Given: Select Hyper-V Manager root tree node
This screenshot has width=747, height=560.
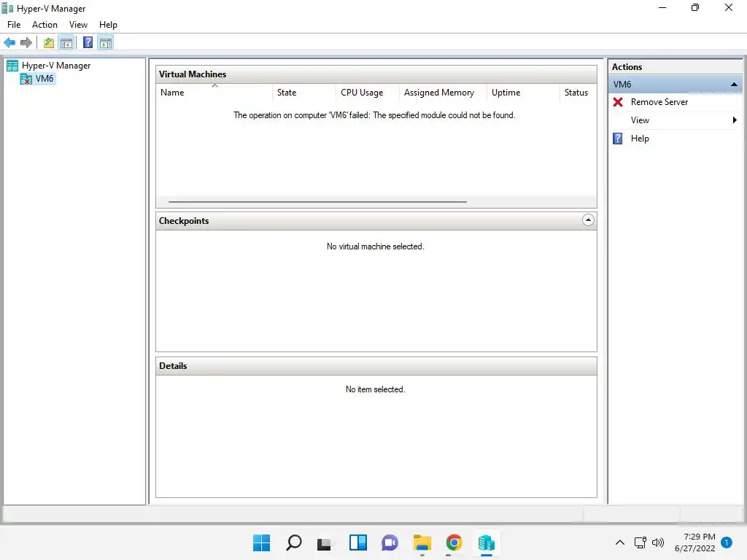Looking at the screenshot, I should 56,66.
